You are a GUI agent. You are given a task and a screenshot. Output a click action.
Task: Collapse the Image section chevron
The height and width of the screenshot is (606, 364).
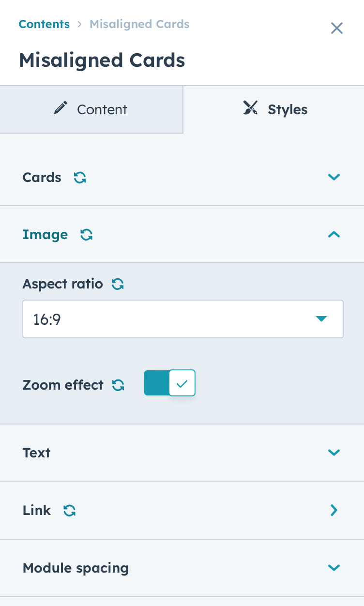coord(334,235)
